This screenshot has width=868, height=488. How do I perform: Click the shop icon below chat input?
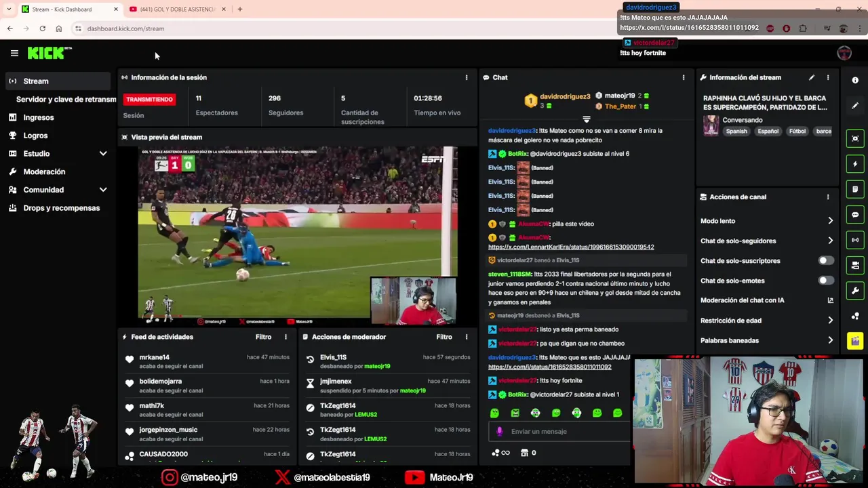(x=524, y=453)
